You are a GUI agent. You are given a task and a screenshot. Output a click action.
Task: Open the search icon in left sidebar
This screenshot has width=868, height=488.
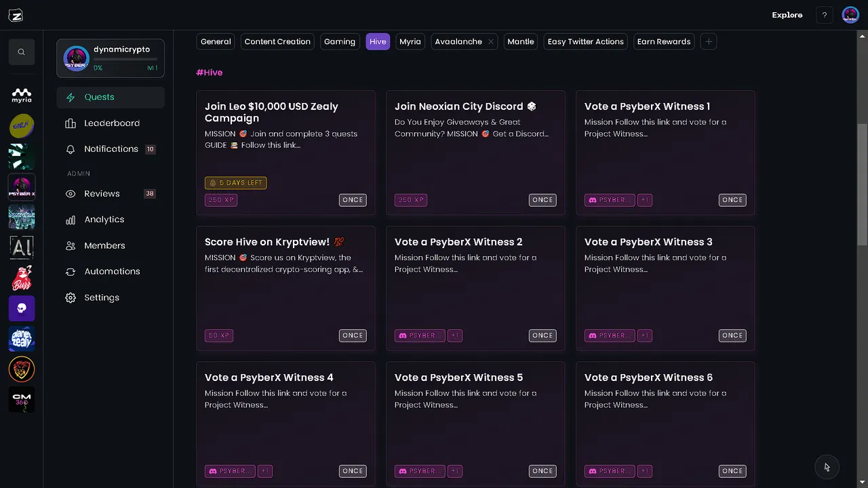pos(22,52)
